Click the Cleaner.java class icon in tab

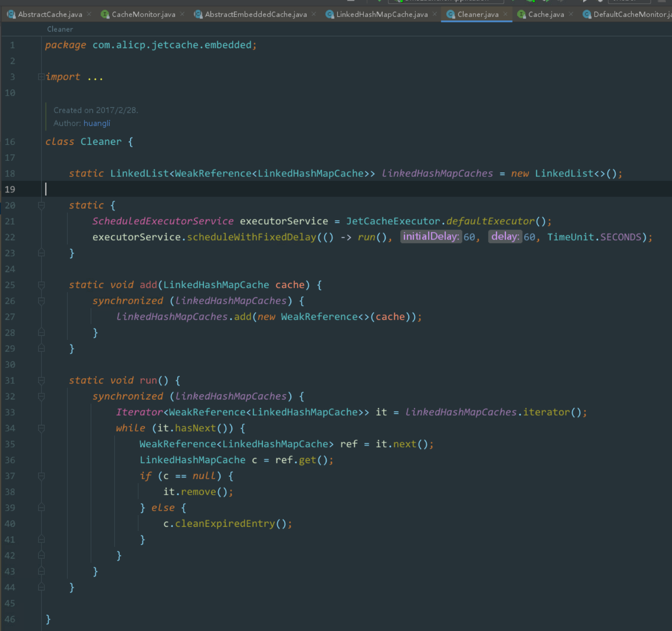[x=451, y=15]
